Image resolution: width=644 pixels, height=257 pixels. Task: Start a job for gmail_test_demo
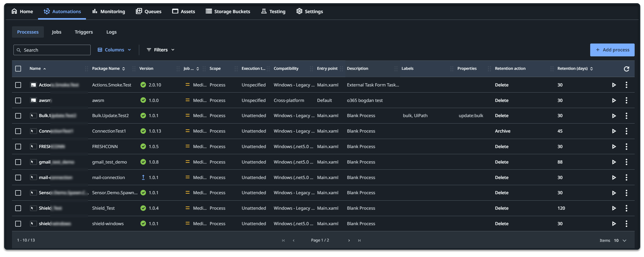[x=614, y=162]
